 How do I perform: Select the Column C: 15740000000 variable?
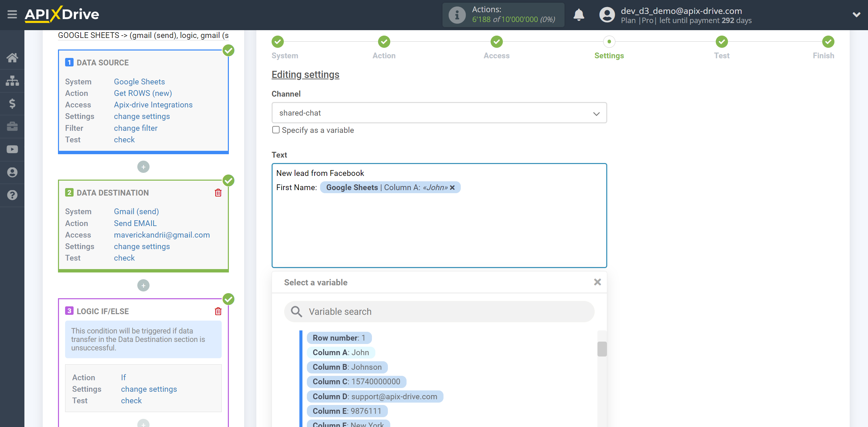(x=356, y=382)
